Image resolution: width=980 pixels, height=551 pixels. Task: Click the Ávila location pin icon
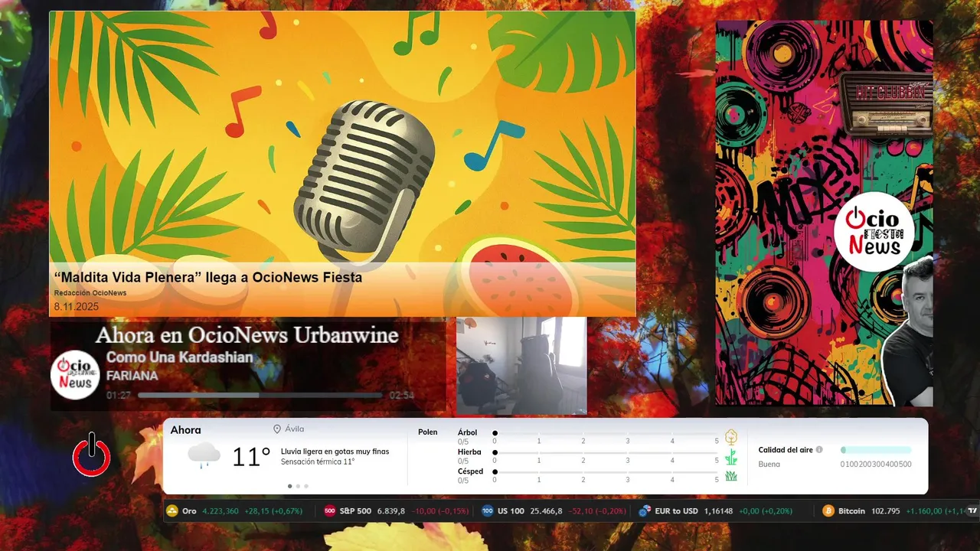pyautogui.click(x=277, y=429)
